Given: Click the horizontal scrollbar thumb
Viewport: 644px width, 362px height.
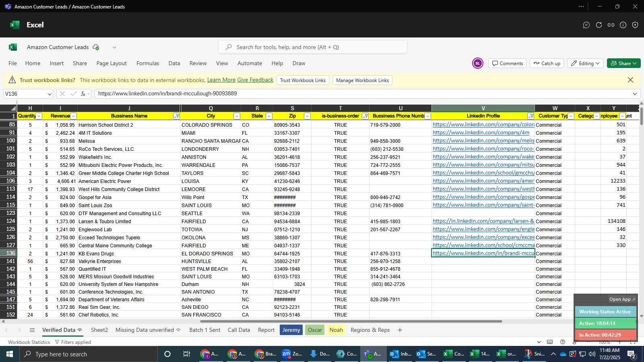Looking at the screenshot, I should click(351, 321).
